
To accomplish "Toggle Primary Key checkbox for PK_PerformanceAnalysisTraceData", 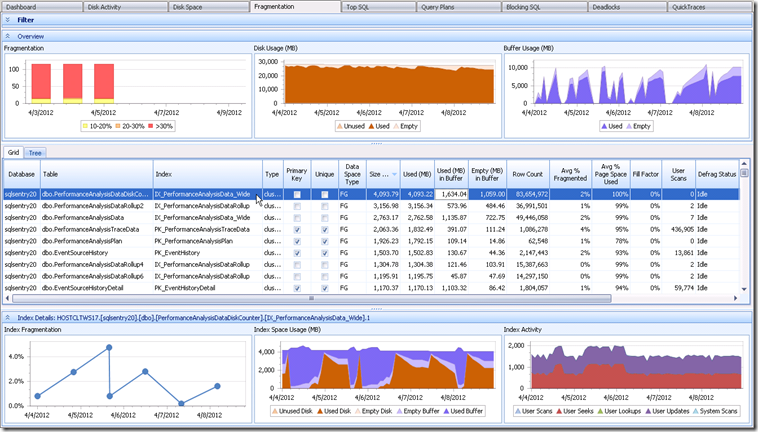I will (297, 230).
